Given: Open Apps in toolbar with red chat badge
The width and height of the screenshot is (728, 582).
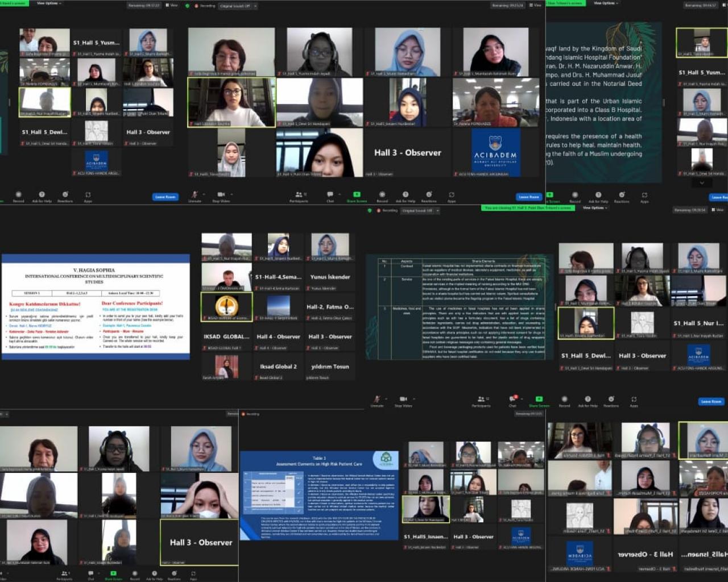Looking at the screenshot, I should 634,400.
